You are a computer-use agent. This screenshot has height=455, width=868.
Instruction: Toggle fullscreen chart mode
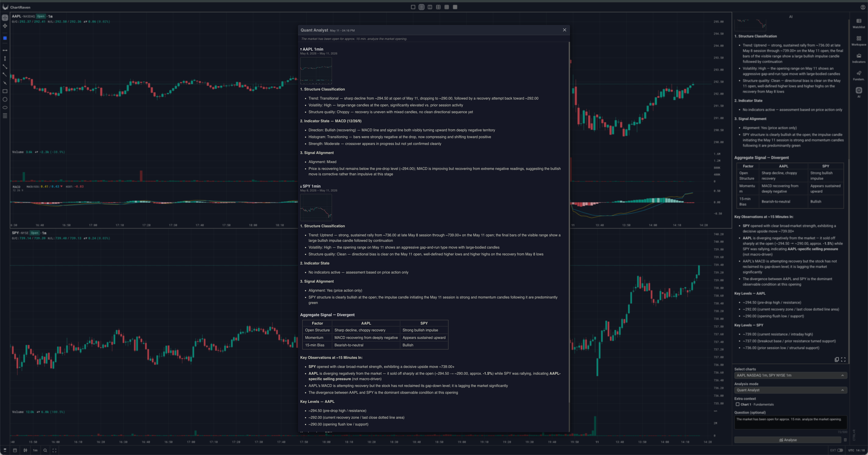[54, 450]
